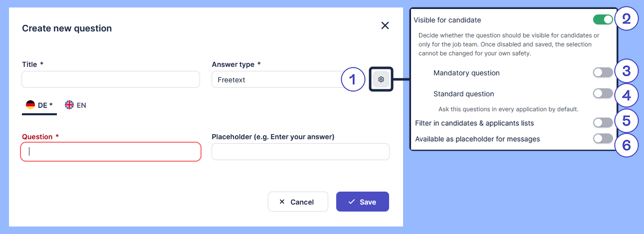Click the German flag icon

point(30,105)
